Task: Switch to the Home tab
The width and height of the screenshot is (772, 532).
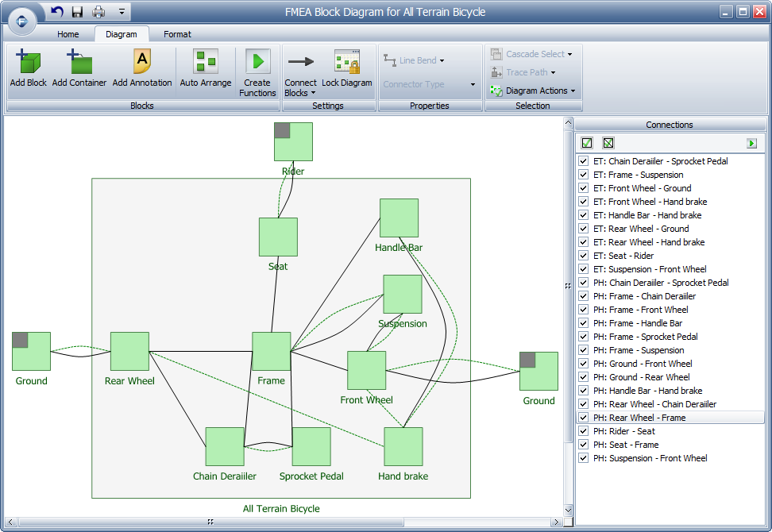Action: (68, 34)
